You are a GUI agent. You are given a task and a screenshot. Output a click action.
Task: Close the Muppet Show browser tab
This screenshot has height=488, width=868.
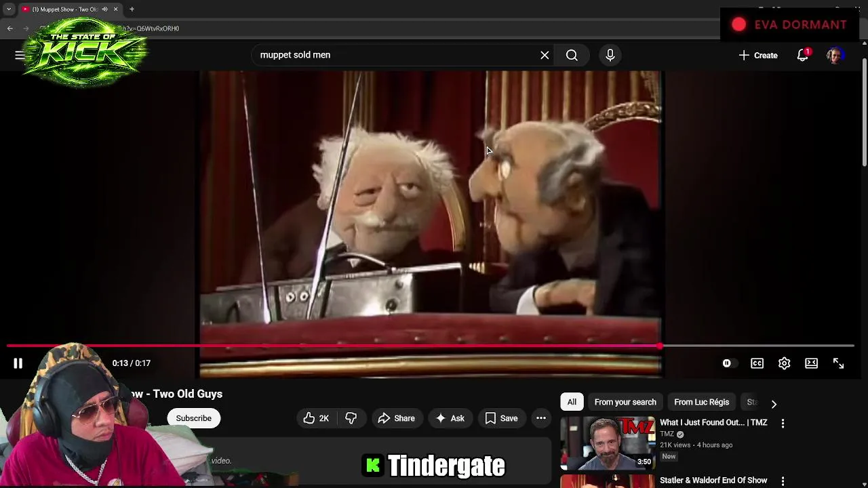tap(115, 9)
